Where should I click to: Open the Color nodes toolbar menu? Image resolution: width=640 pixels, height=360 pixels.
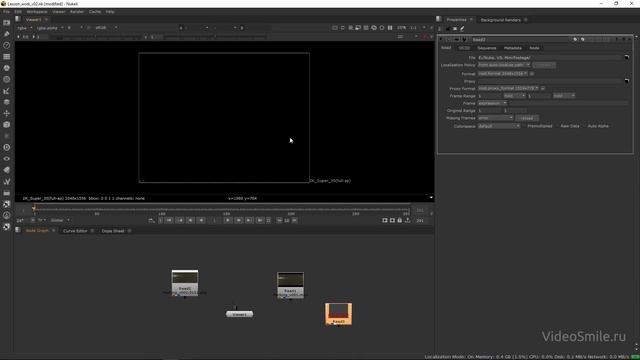pos(7,68)
